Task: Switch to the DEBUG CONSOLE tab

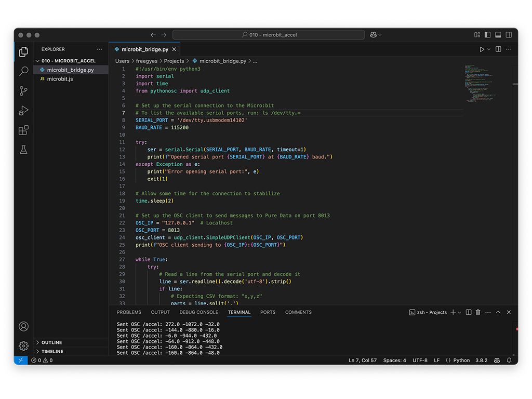Action: click(x=198, y=312)
